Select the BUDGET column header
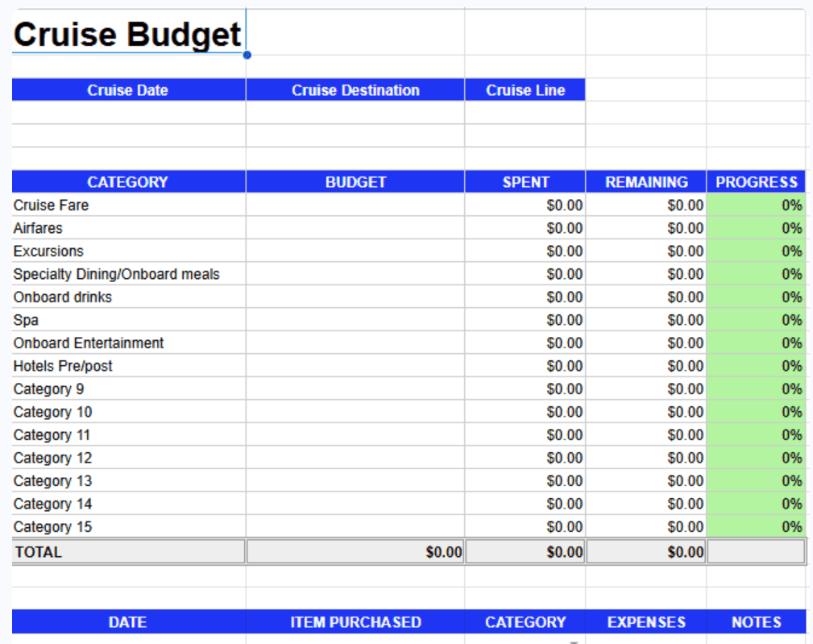This screenshot has height=644, width=813. tap(355, 181)
